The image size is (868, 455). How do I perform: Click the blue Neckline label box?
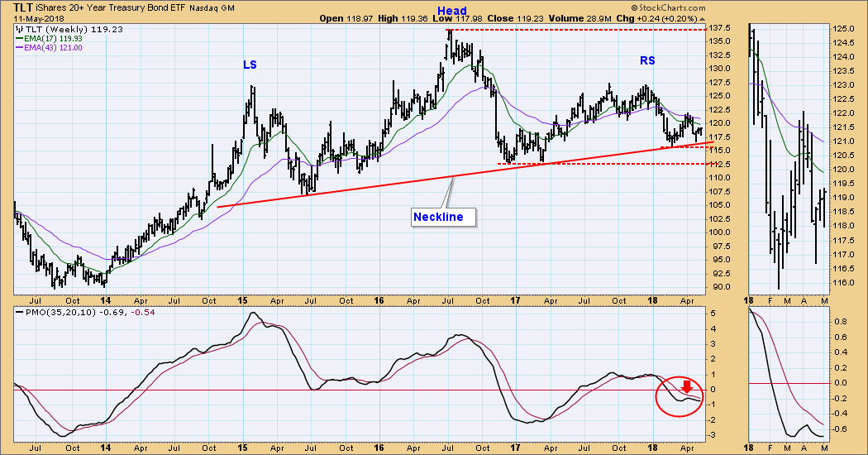click(445, 218)
